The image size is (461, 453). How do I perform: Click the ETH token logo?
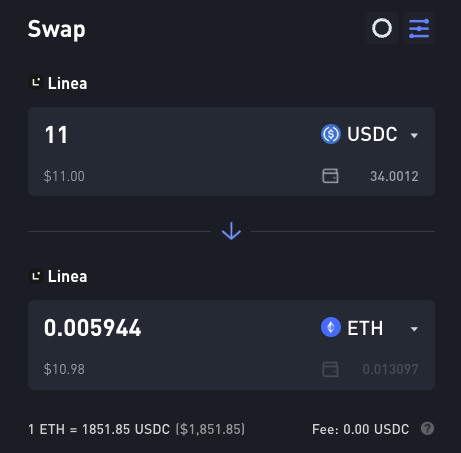(x=331, y=327)
